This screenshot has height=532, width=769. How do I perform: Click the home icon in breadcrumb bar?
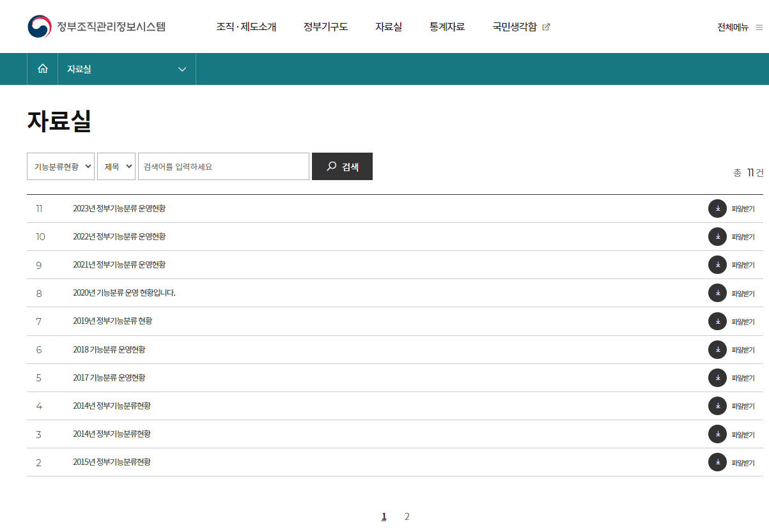43,69
